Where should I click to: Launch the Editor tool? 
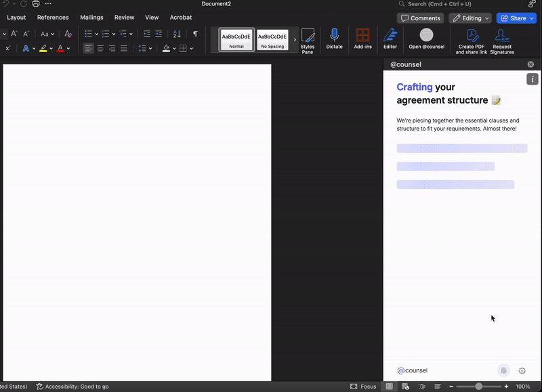[x=390, y=39]
